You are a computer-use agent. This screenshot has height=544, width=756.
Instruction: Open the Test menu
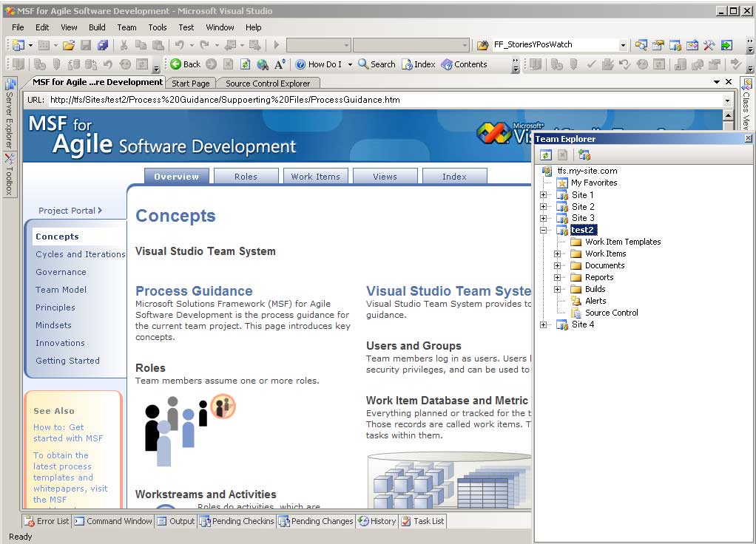coord(186,27)
